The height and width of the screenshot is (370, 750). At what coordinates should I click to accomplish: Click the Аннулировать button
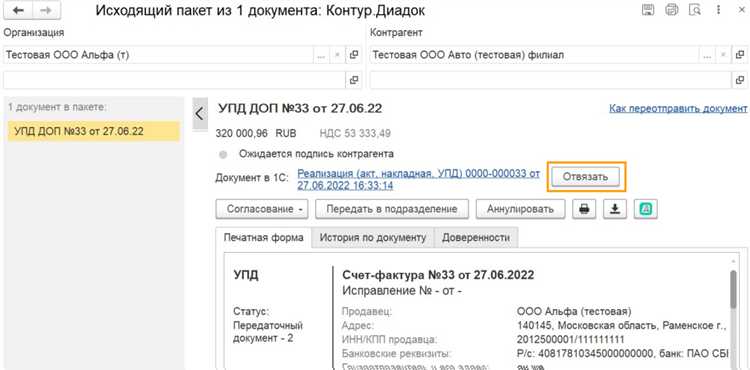pos(520,209)
